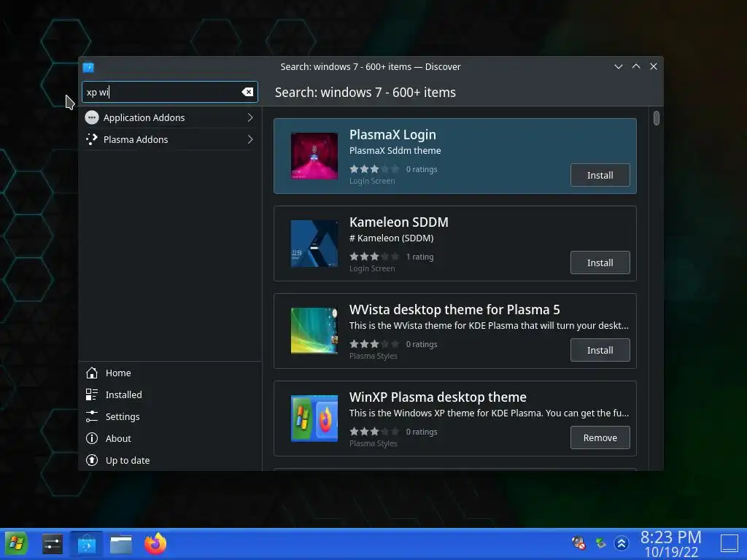747x560 pixels.
Task: Click the search box containing 'xp wi'
Action: 169,92
